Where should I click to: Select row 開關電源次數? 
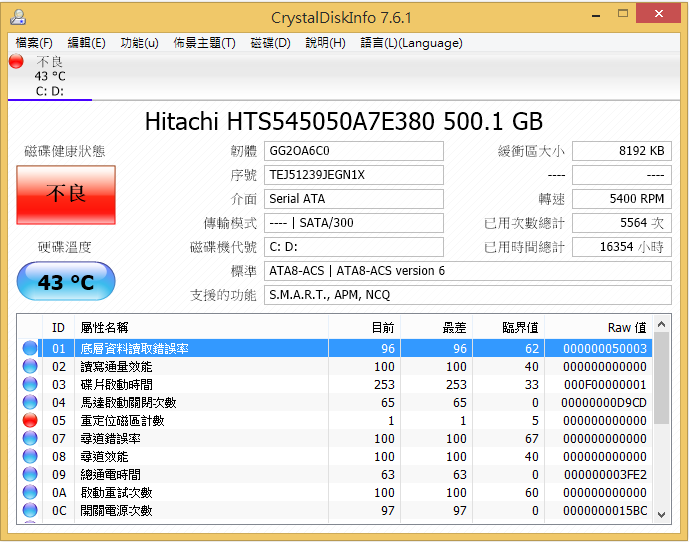[x=336, y=510]
